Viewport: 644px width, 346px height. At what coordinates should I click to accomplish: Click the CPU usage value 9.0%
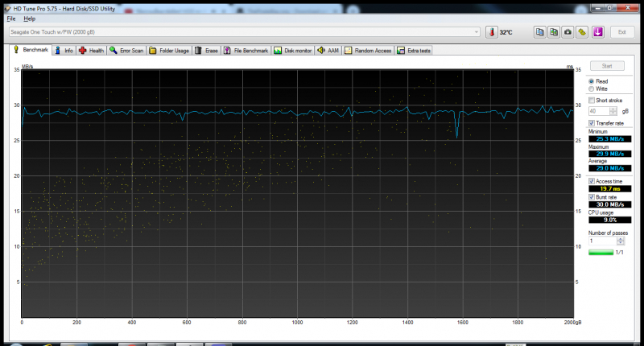tap(610, 220)
